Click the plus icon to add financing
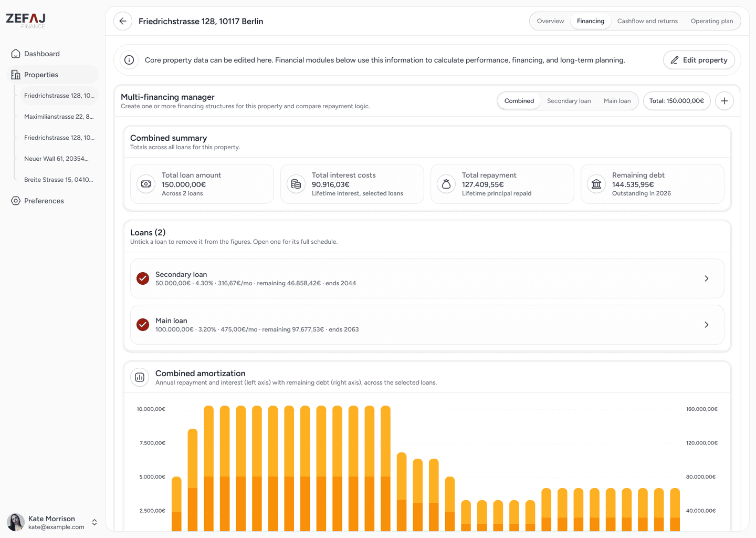 pos(724,101)
